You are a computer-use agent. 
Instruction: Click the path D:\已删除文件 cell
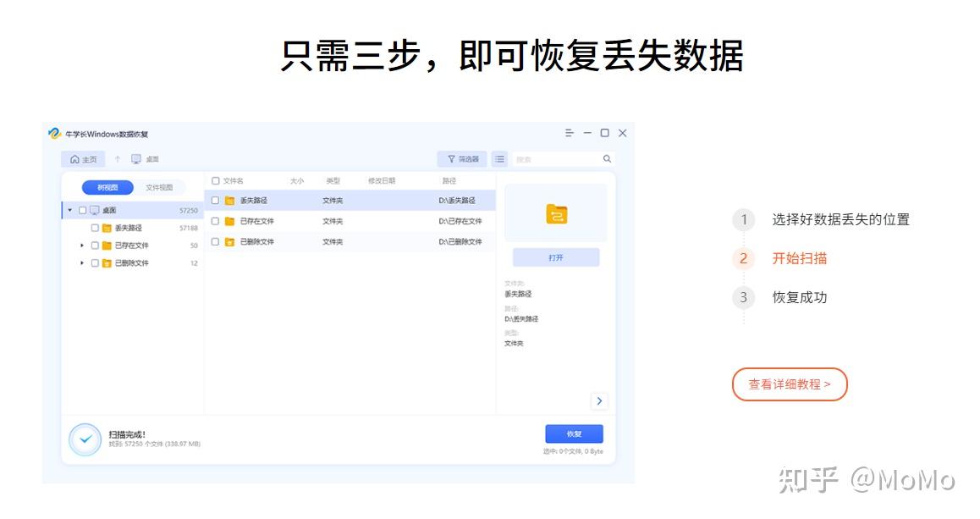[460, 241]
